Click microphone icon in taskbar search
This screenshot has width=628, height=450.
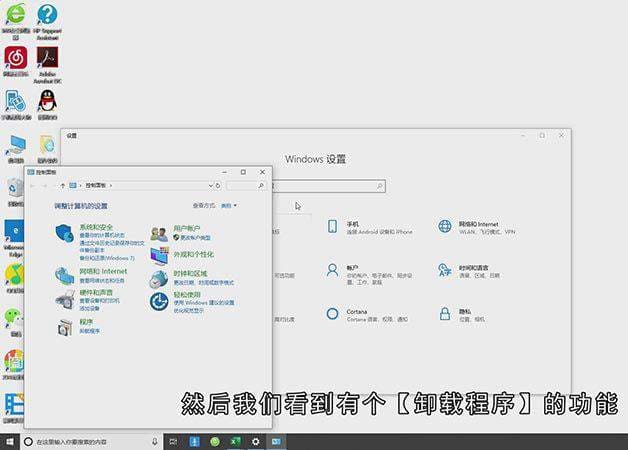click(154, 442)
